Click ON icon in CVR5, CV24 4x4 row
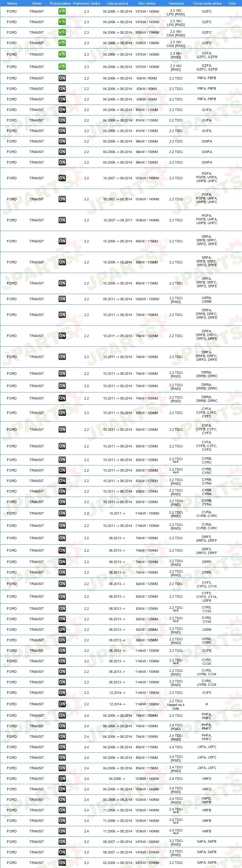The height and width of the screenshot is (868, 242). [62, 661]
